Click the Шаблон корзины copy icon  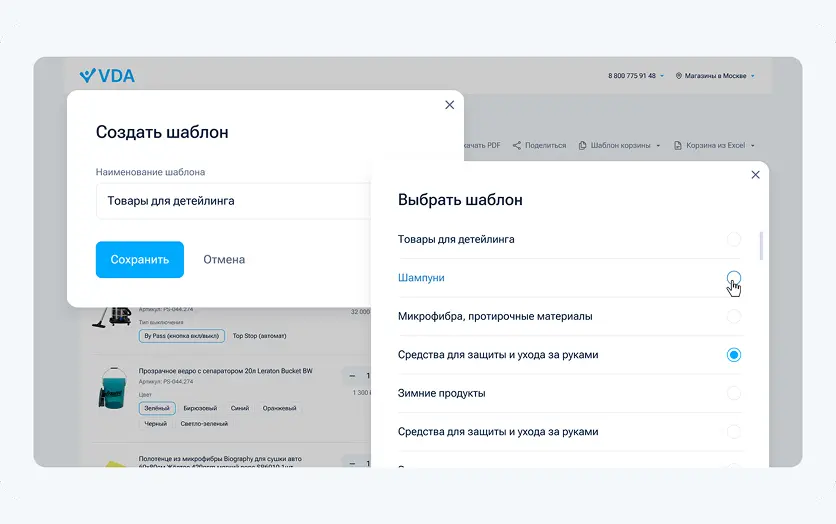pos(583,146)
